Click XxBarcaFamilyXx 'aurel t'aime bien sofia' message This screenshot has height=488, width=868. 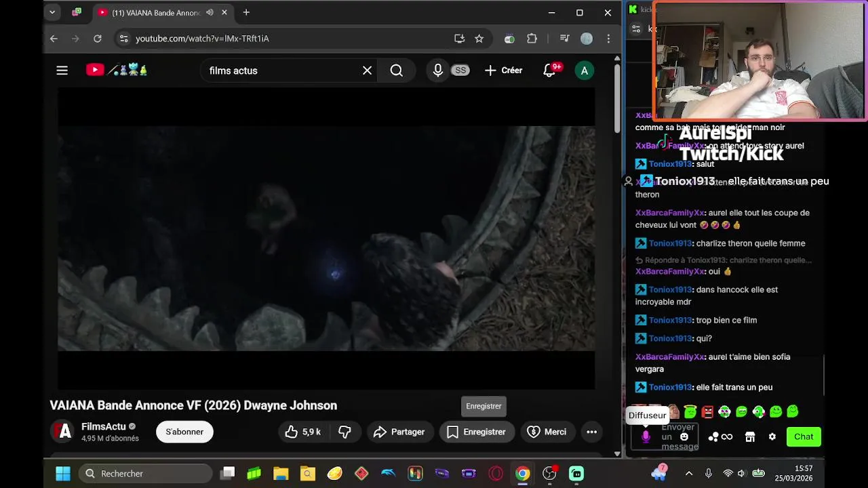[x=713, y=363]
